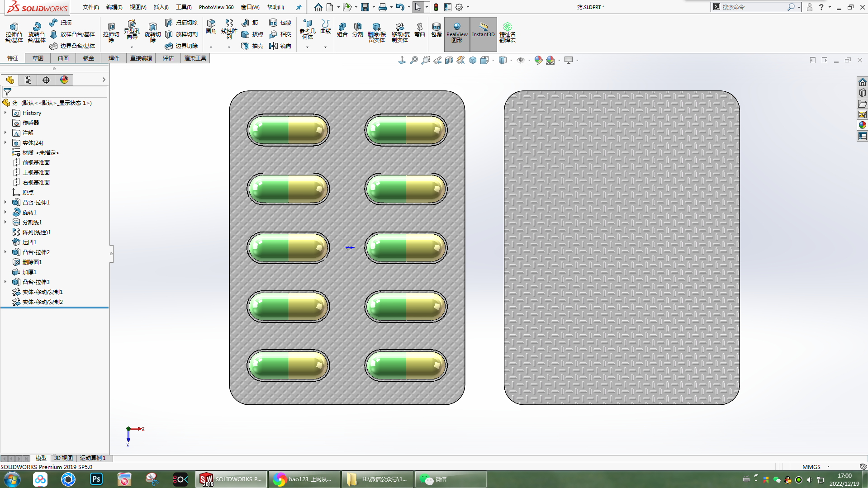
Task: Expand the 凸台-拉伸3 feature
Action: (x=5, y=282)
